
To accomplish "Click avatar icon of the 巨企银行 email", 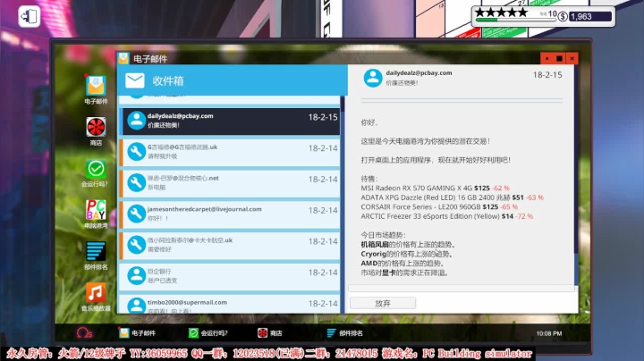I will (136, 276).
